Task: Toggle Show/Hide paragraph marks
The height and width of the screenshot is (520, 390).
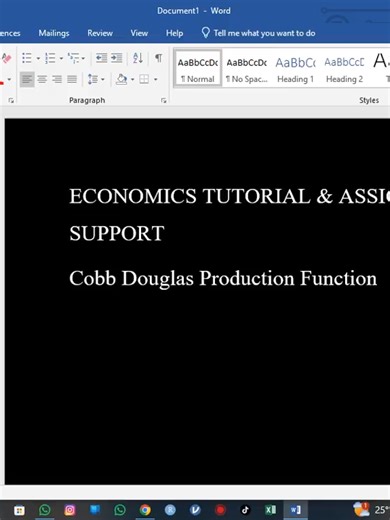Action: pos(159,58)
